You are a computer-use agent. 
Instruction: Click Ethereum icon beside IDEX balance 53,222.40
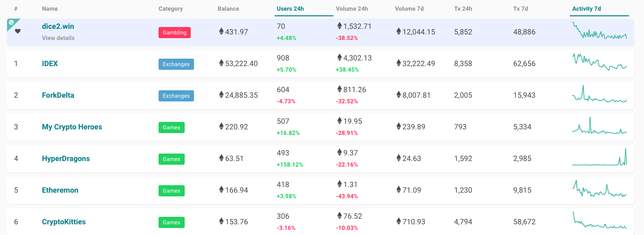pyautogui.click(x=221, y=63)
